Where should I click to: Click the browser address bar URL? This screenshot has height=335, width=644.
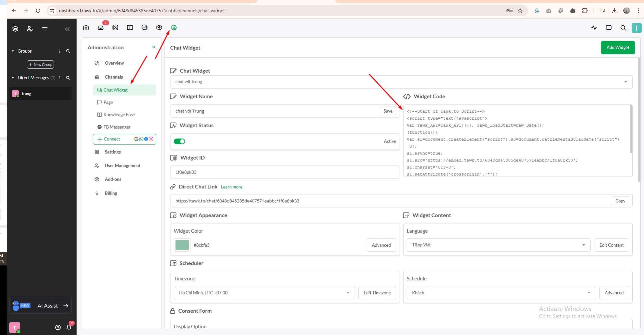click(x=142, y=11)
